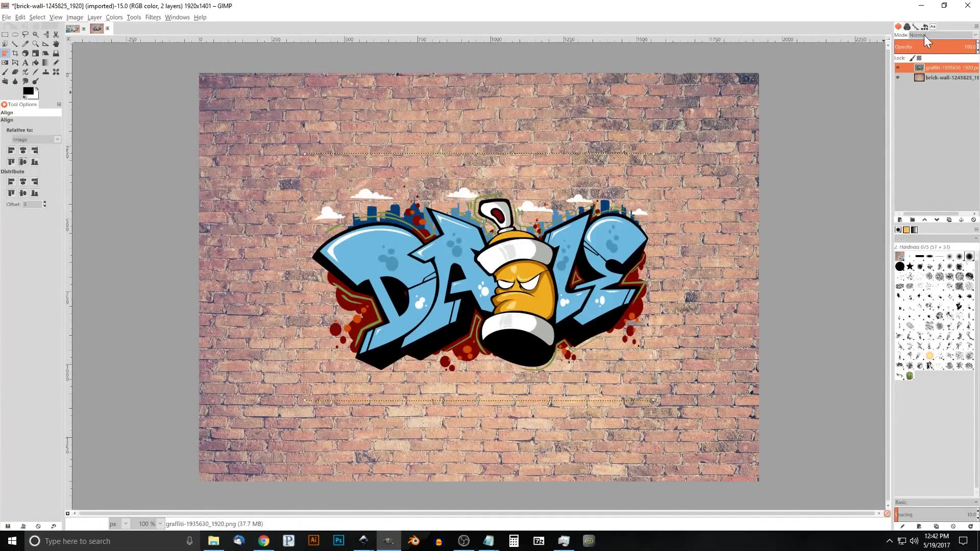Image resolution: width=980 pixels, height=551 pixels.
Task: Select the Paintbrush tool
Action: pyautogui.click(x=5, y=72)
